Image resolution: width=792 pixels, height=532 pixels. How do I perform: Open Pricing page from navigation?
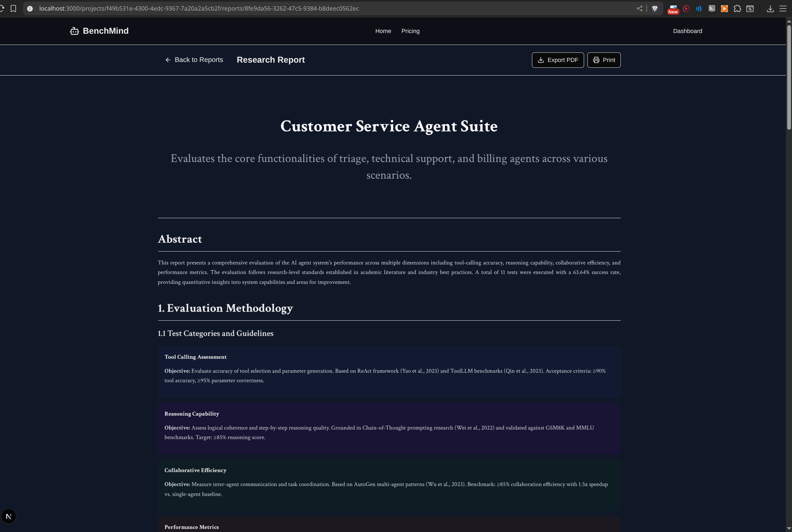click(410, 31)
